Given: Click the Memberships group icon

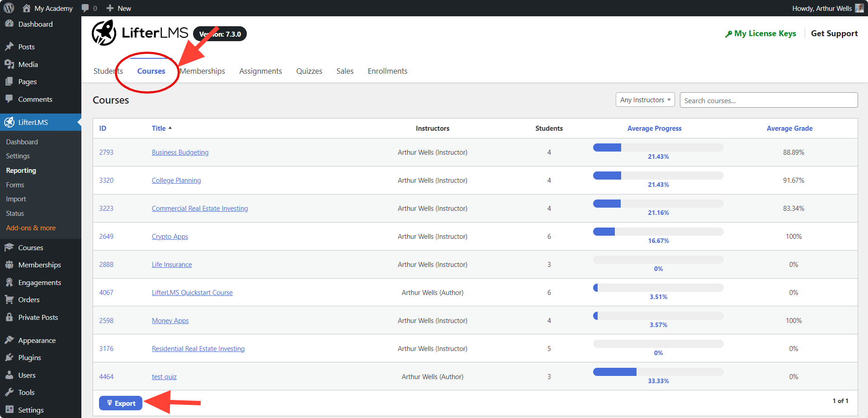Looking at the screenshot, I should (x=9, y=265).
